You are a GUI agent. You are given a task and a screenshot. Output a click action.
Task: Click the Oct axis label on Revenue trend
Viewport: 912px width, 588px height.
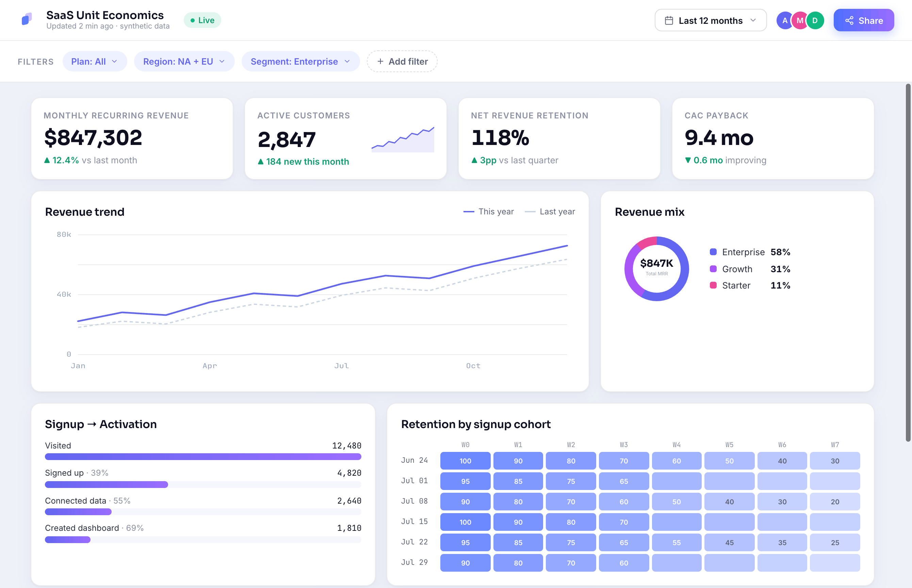[x=473, y=366]
